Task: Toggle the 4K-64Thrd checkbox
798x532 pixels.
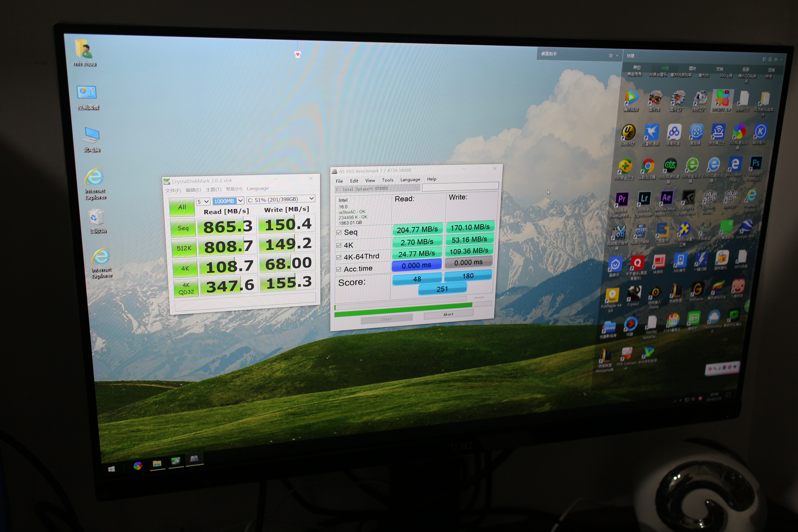Action: tap(339, 258)
